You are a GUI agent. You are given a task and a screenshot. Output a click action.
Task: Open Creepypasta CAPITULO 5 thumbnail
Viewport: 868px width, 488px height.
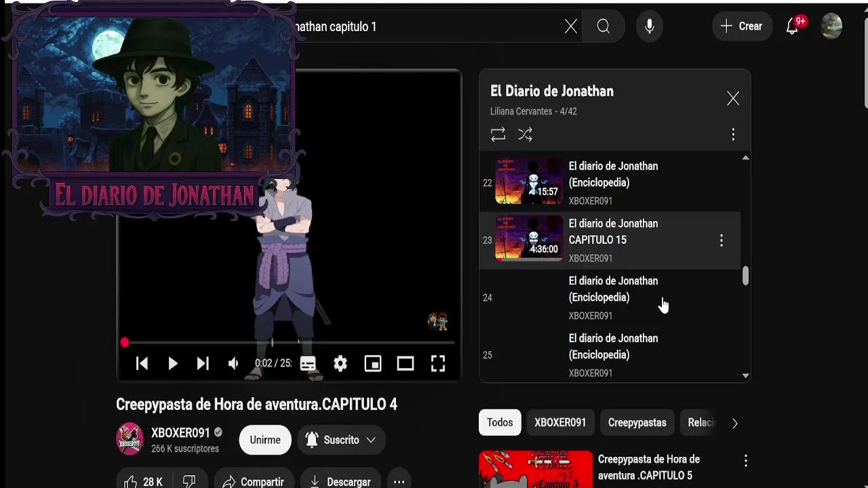coord(536,469)
